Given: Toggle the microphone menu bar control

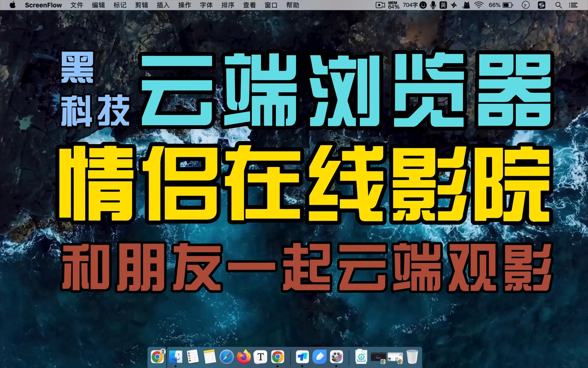Looking at the screenshot, I should click(x=433, y=5).
